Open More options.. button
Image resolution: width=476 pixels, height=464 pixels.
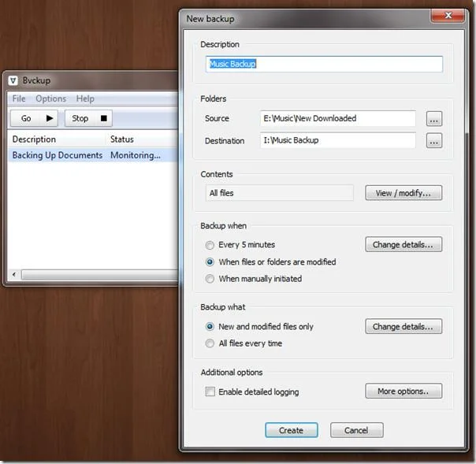tap(403, 392)
